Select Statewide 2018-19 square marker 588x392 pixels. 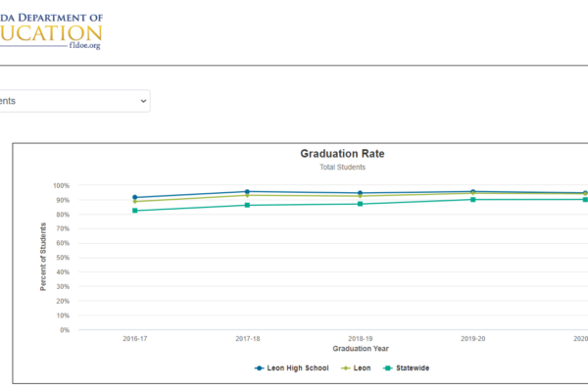[x=360, y=204]
